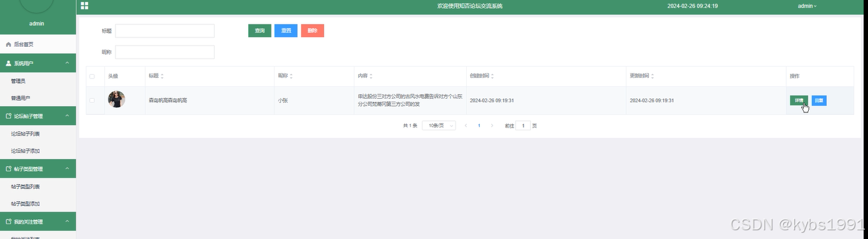
Task: Click the edit icon beside 我的关注管理
Action: click(x=8, y=222)
